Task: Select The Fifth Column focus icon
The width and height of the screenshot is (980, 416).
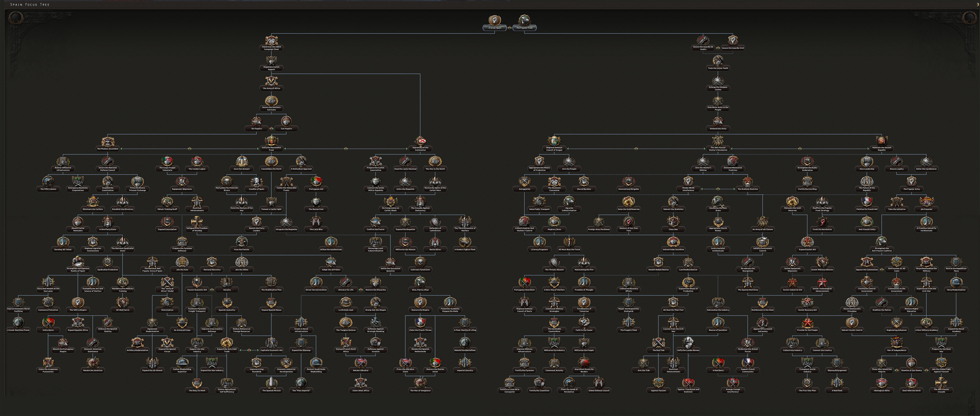Action: (x=48, y=182)
